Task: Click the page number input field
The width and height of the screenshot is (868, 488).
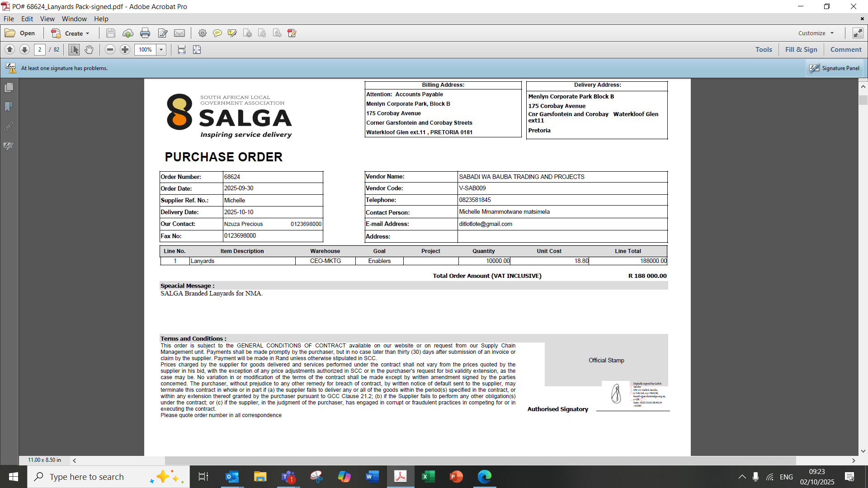Action: click(40, 50)
